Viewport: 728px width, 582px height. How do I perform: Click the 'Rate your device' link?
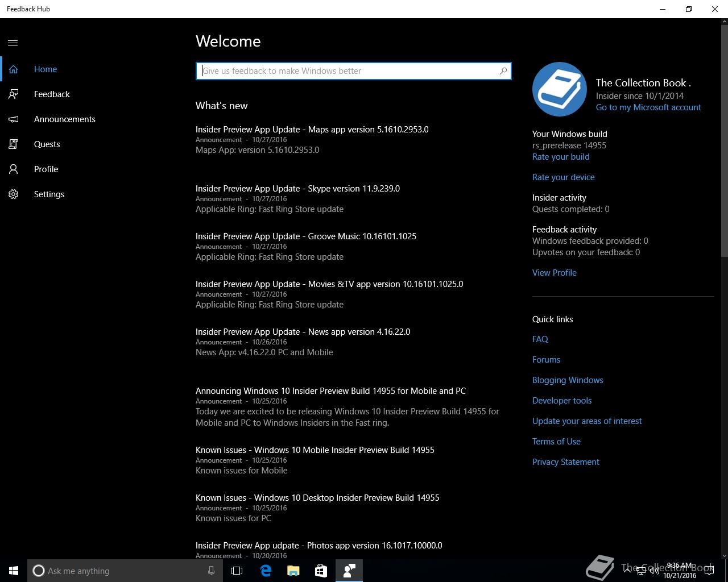point(564,177)
